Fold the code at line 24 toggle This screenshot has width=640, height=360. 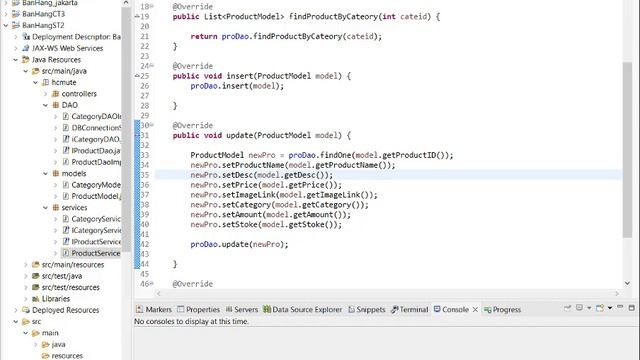click(152, 65)
